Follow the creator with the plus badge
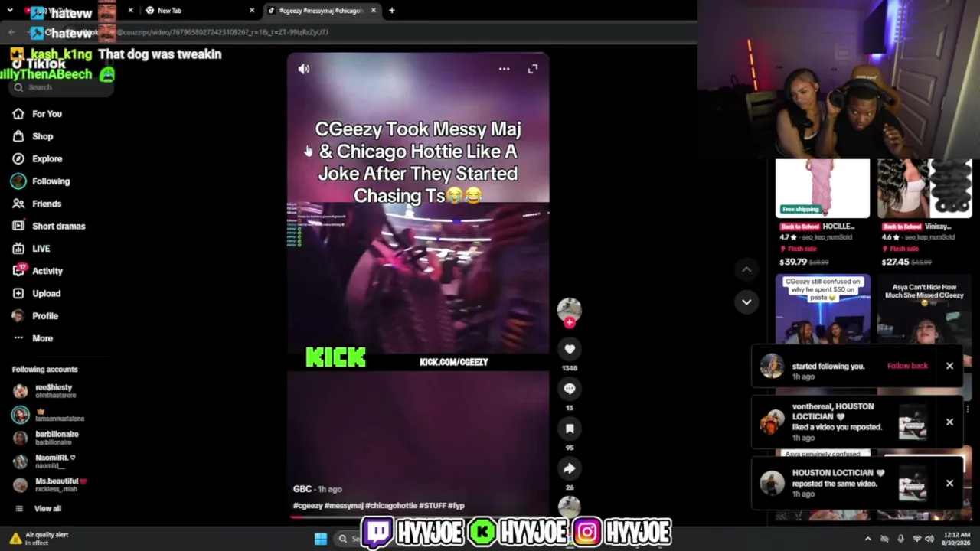The width and height of the screenshot is (980, 551). 569,322
